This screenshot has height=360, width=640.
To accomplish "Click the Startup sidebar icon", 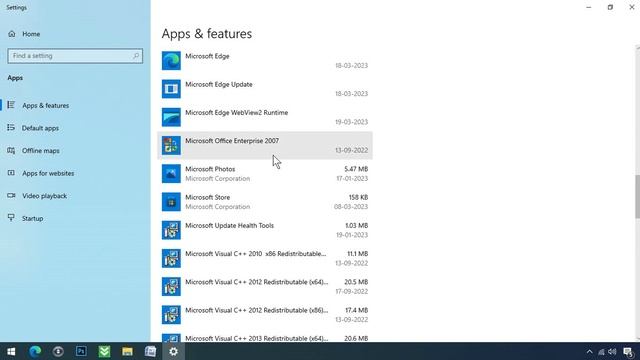I will click(x=11, y=218).
